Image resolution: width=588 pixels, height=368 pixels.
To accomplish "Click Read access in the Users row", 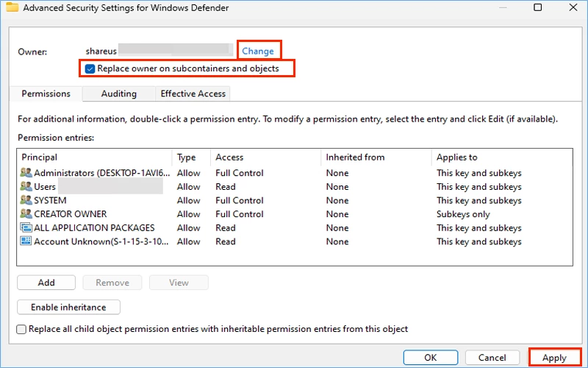I will 226,187.
